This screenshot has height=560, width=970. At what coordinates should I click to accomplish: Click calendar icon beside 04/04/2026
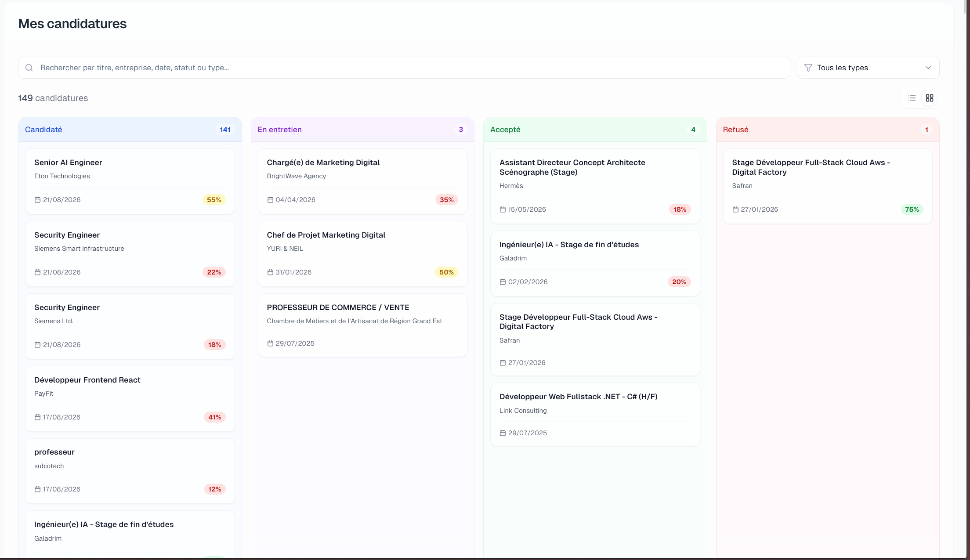coord(270,200)
